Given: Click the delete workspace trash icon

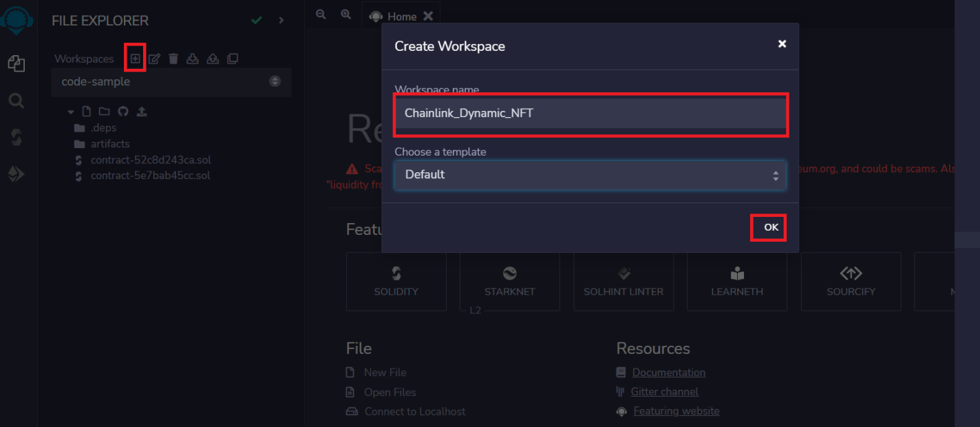Looking at the screenshot, I should click(173, 59).
